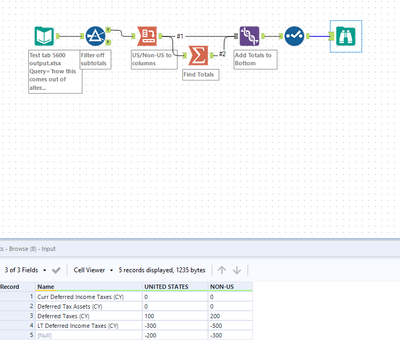400x360 pixels.
Task: Select the 'Test tab 5600 output.xlsx' annotation
Action: click(x=55, y=72)
